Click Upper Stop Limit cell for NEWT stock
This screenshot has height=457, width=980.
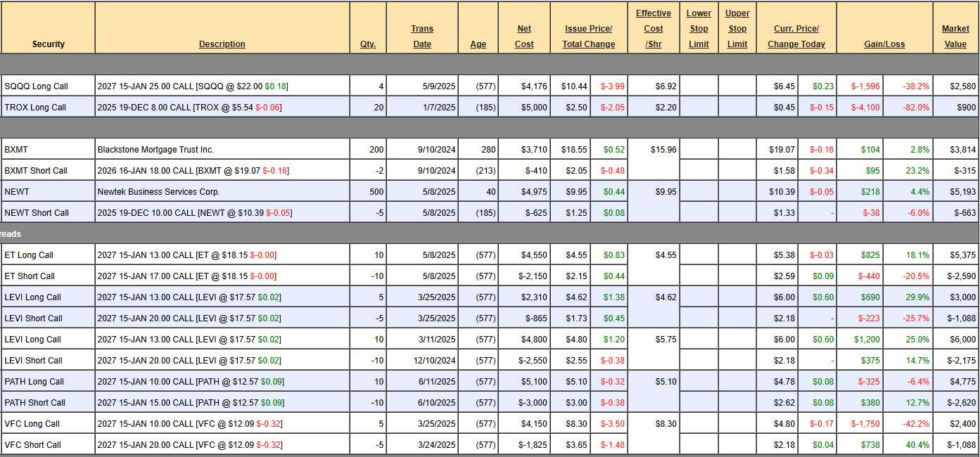(x=737, y=192)
